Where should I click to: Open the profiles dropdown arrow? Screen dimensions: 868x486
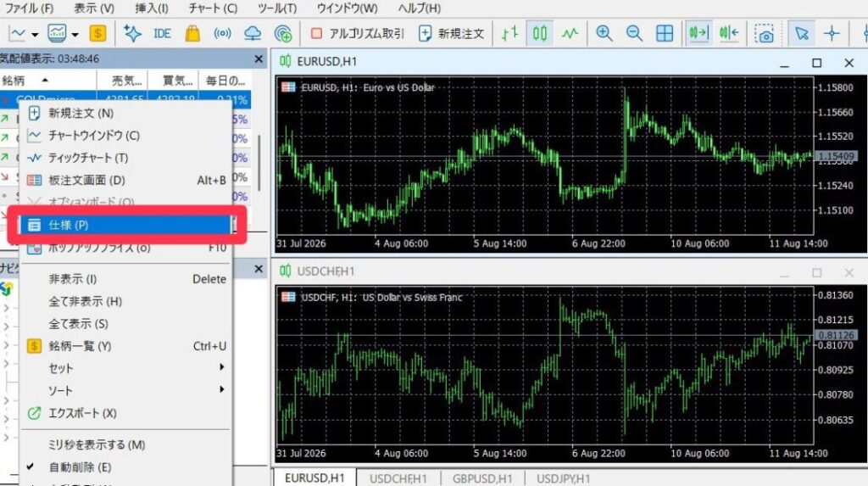pyautogui.click(x=75, y=35)
